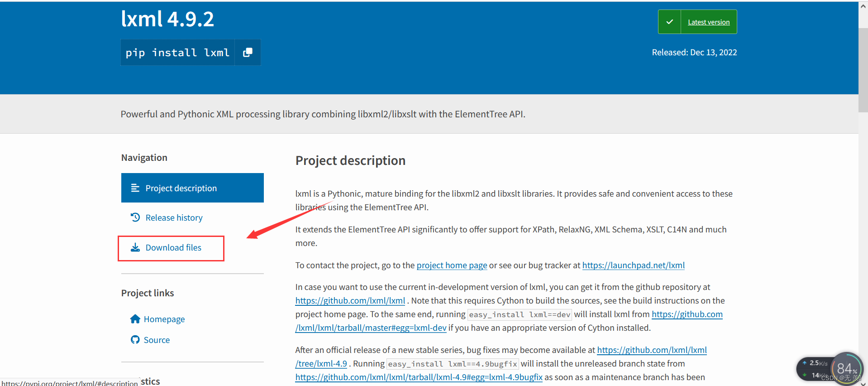Switch to Release history tab

tap(174, 218)
